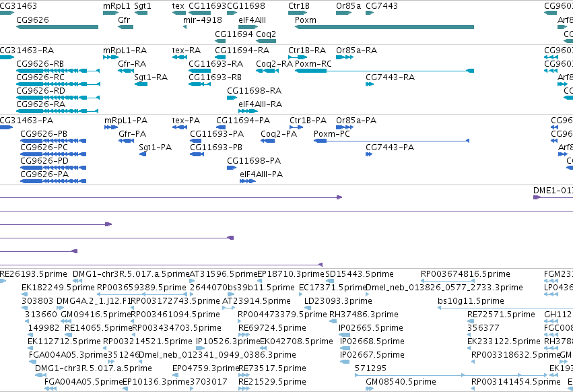Image resolution: width=573 pixels, height=392 pixels.
Task: Open the CG11694-RA transcript label
Action: (242, 50)
